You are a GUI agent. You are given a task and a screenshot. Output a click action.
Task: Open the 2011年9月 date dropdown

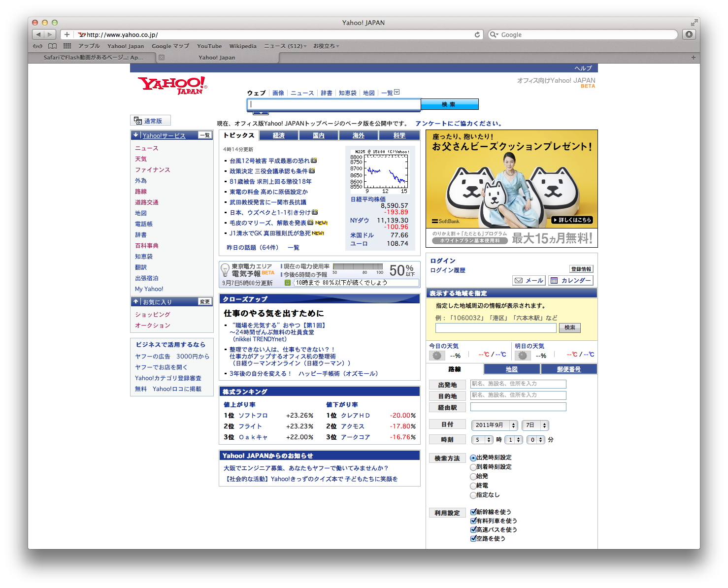[494, 425]
